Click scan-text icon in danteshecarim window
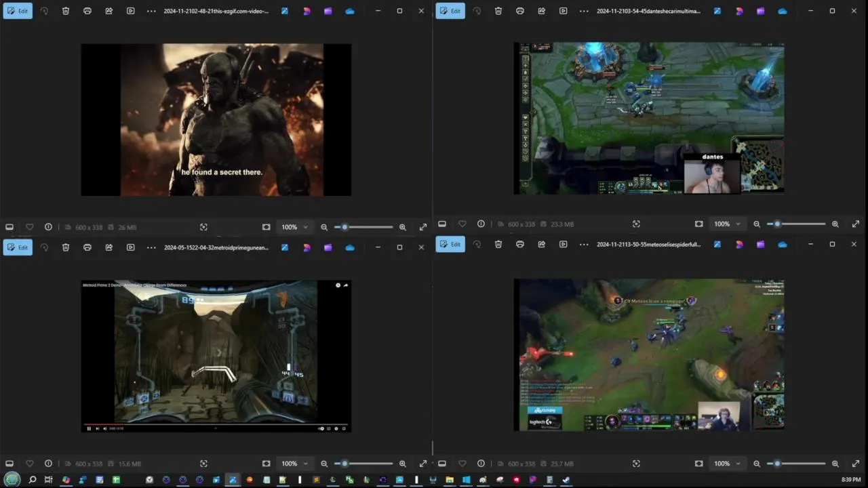 point(636,224)
